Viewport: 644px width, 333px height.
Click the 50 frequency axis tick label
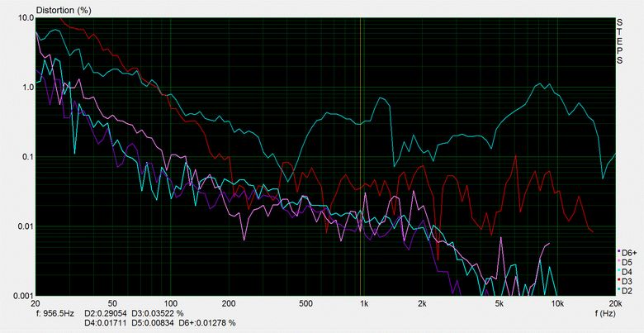click(x=112, y=304)
